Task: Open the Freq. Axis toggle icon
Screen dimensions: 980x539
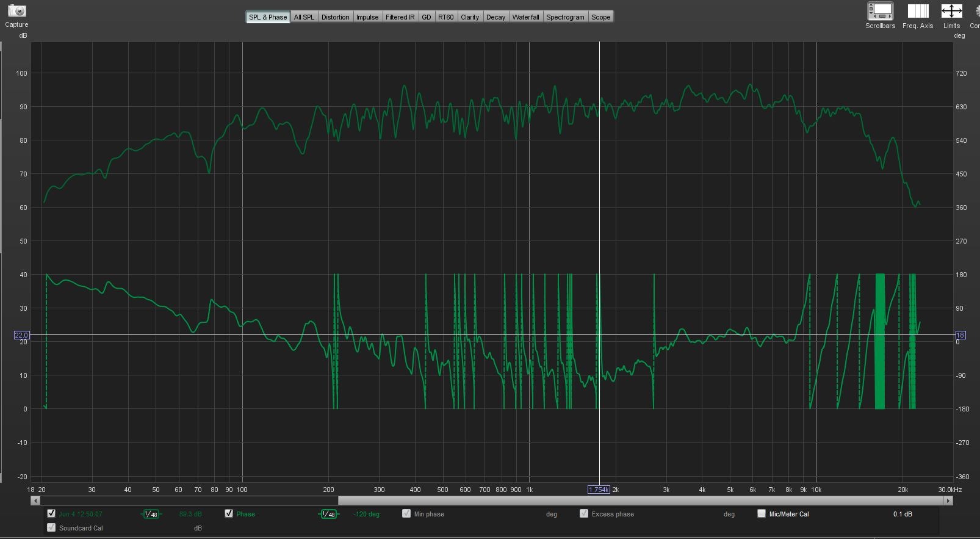Action: click(x=918, y=11)
